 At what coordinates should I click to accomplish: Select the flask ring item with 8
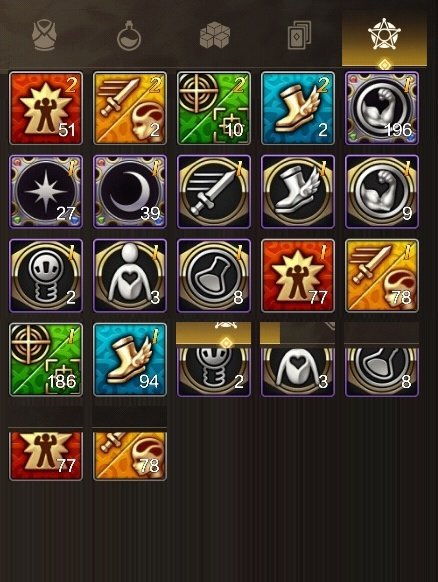click(214, 275)
